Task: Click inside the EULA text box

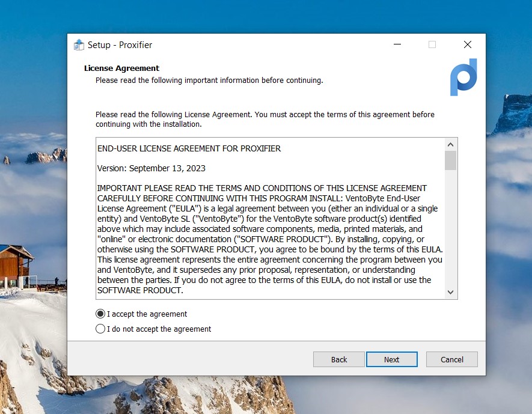Action: pyautogui.click(x=271, y=240)
